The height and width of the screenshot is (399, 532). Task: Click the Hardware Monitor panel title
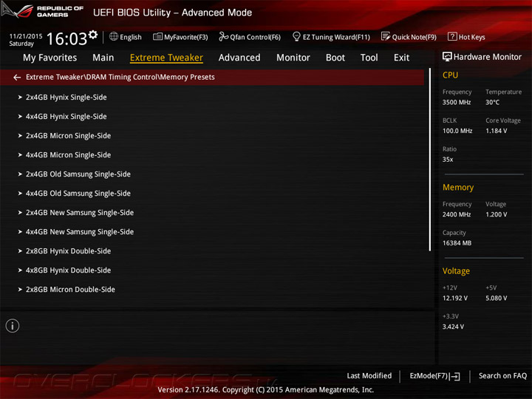pos(488,57)
